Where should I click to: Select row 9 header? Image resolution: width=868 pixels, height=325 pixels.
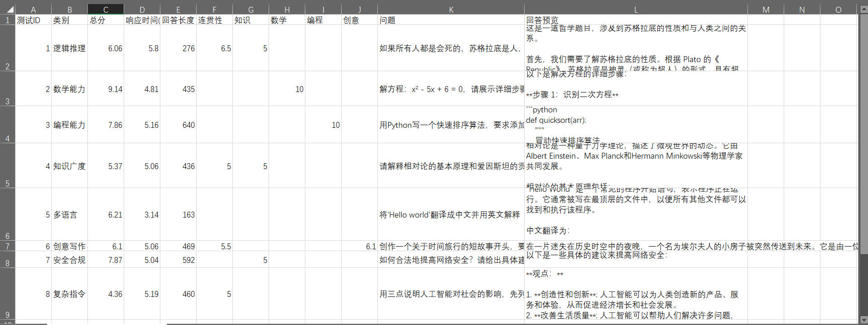8,294
